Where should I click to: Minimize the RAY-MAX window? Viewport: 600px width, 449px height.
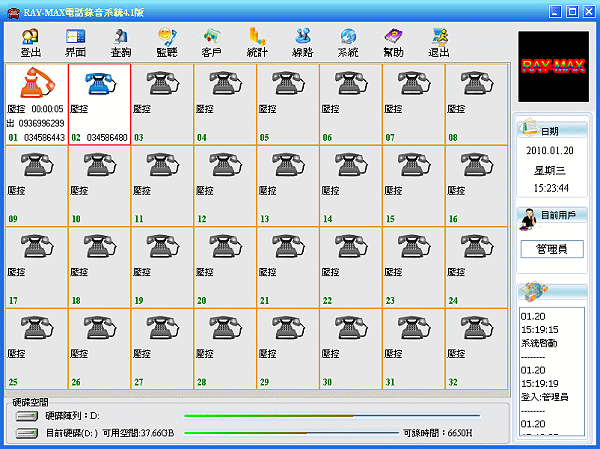tap(555, 11)
